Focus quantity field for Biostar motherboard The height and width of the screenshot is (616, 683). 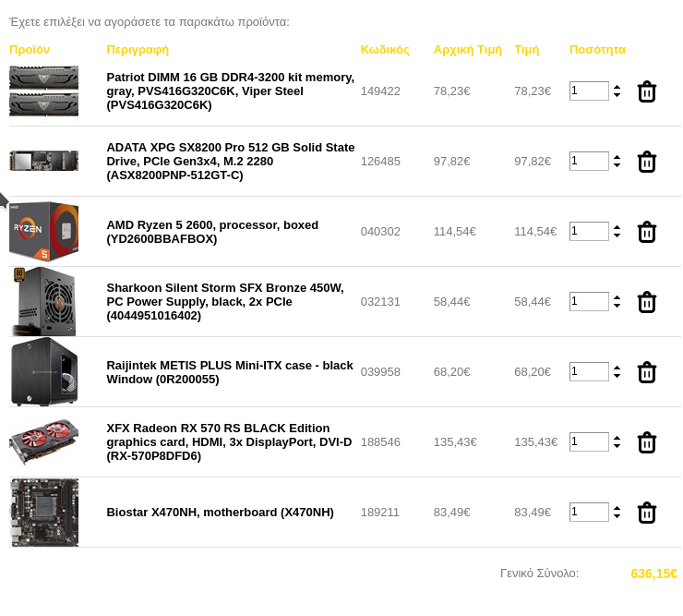tap(589, 512)
